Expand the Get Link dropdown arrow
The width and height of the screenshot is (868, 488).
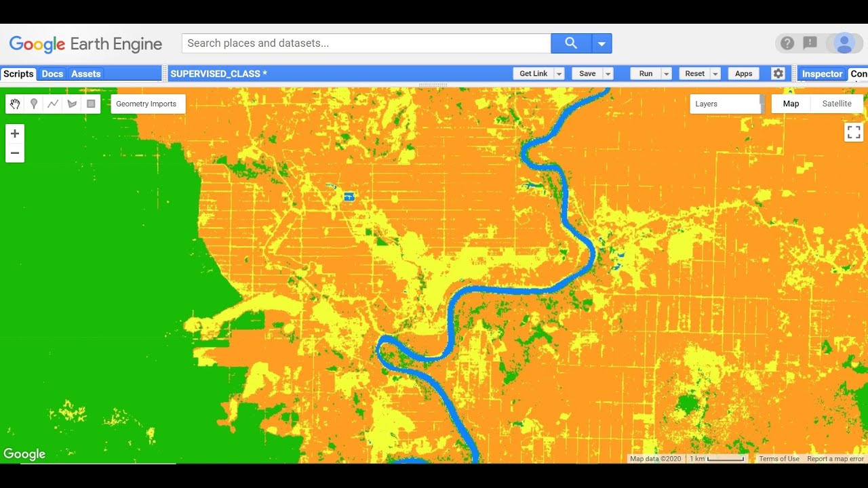(559, 74)
